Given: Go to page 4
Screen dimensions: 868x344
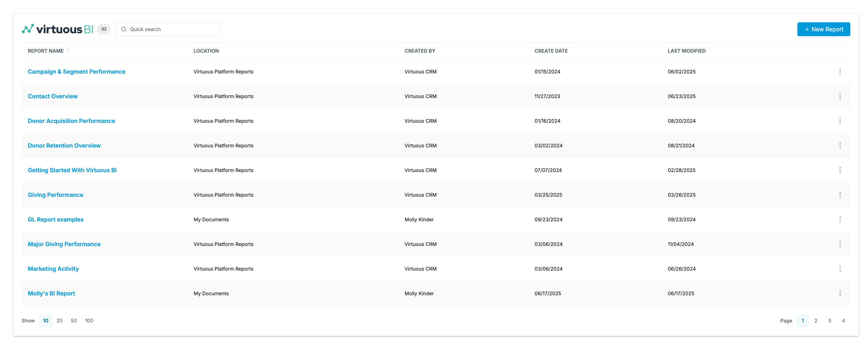Looking at the screenshot, I should tap(843, 320).
